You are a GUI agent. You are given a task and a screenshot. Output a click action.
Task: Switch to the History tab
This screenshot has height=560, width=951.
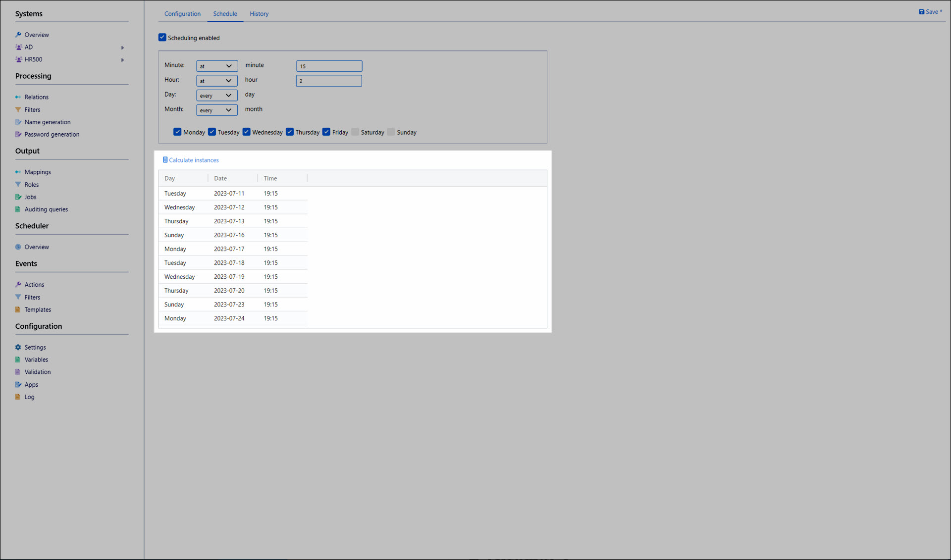pos(259,14)
